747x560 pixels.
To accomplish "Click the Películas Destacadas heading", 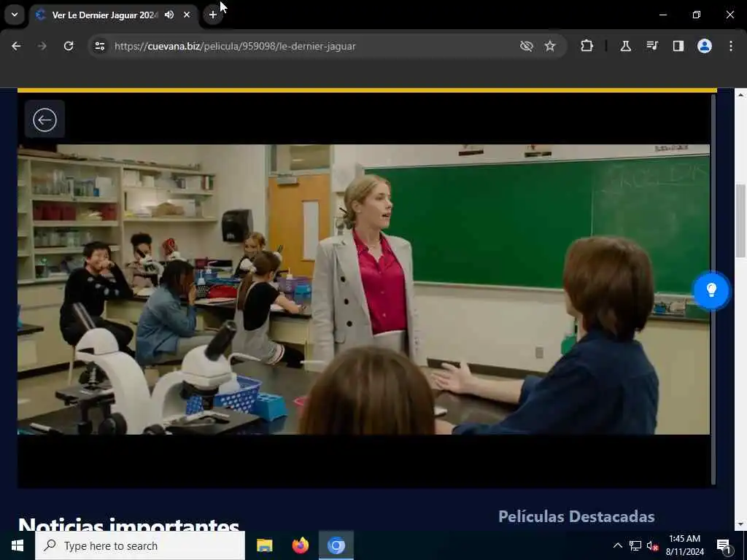I will pyautogui.click(x=576, y=516).
